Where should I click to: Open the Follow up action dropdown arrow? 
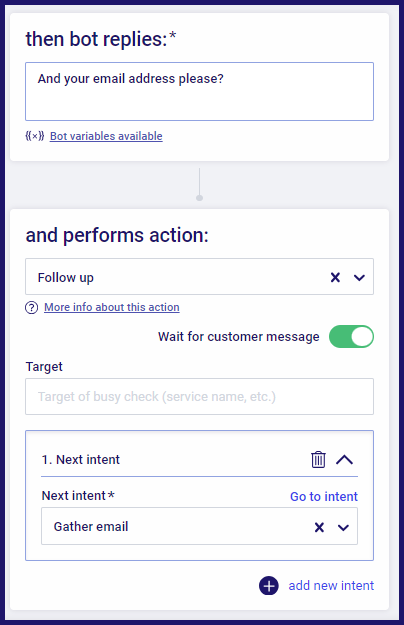[x=359, y=277]
